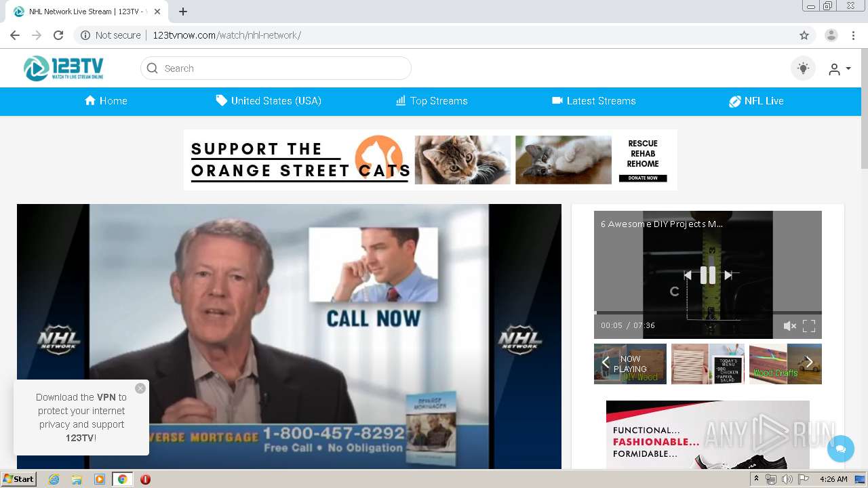This screenshot has width=868, height=488.
Task: Click the address bar URL
Action: pos(226,35)
